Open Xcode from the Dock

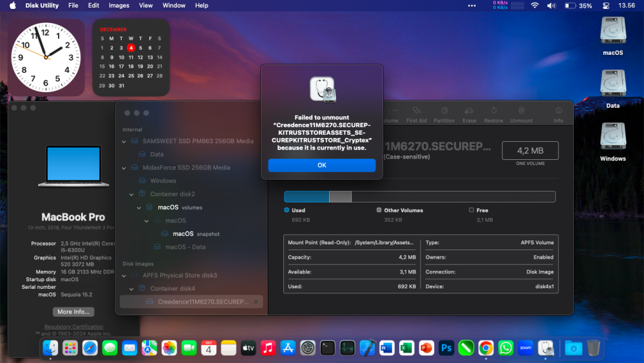[x=367, y=348]
